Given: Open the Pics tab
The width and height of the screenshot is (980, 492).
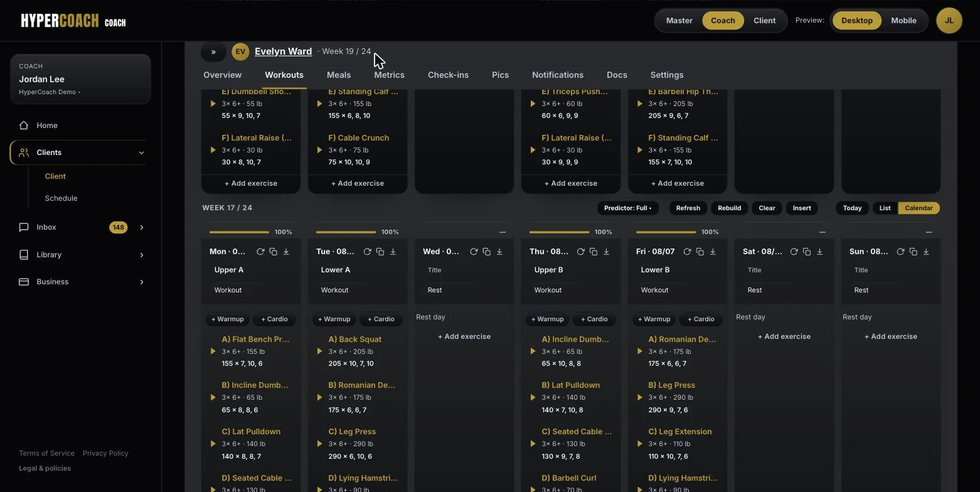Looking at the screenshot, I should [x=500, y=75].
